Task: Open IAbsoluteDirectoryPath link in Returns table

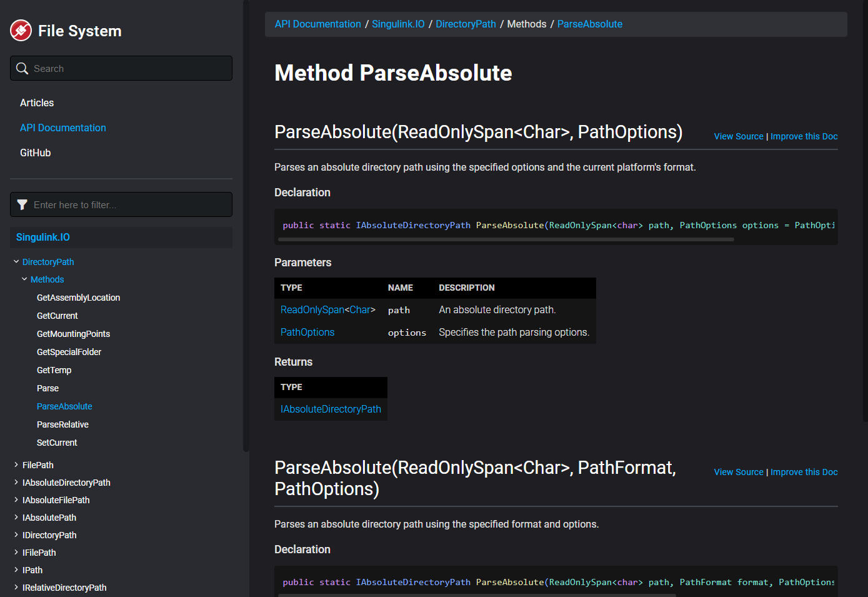Action: click(x=331, y=409)
